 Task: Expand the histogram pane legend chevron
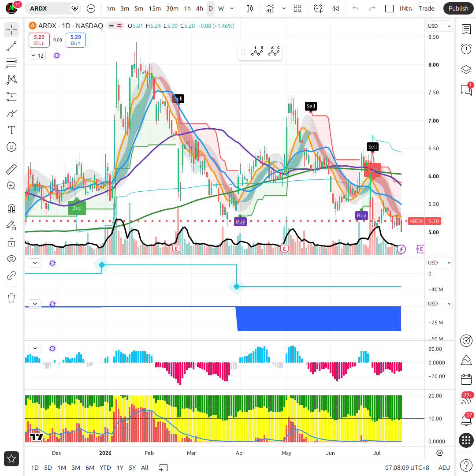click(35, 349)
